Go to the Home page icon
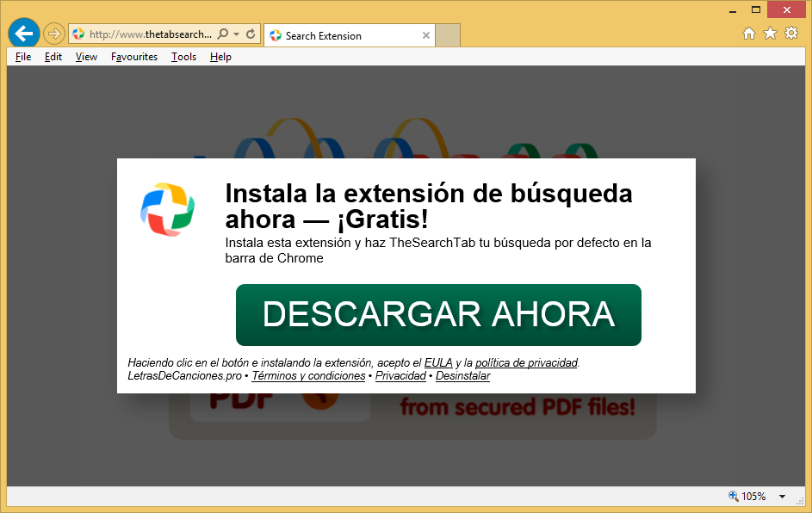Viewport: 812px width, 513px height. pyautogui.click(x=749, y=34)
